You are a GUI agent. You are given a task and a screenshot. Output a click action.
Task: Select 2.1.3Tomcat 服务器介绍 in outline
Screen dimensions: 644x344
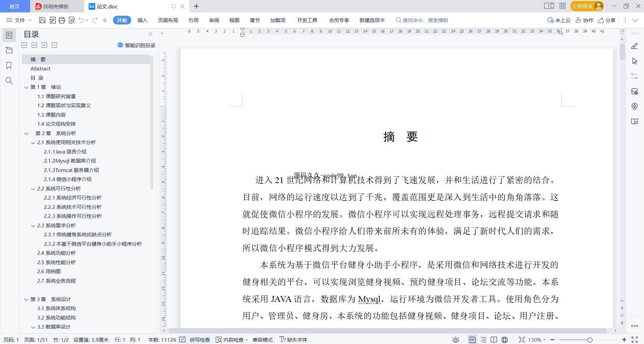71,170
